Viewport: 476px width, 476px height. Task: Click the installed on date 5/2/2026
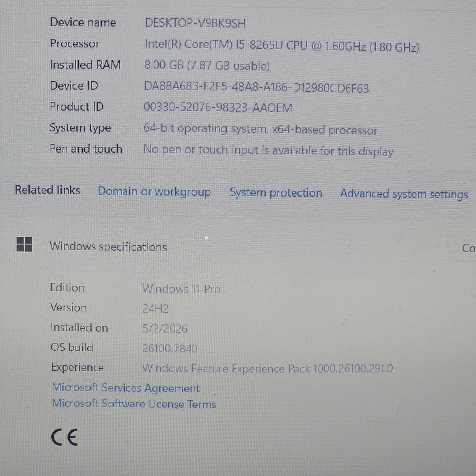coord(165,329)
